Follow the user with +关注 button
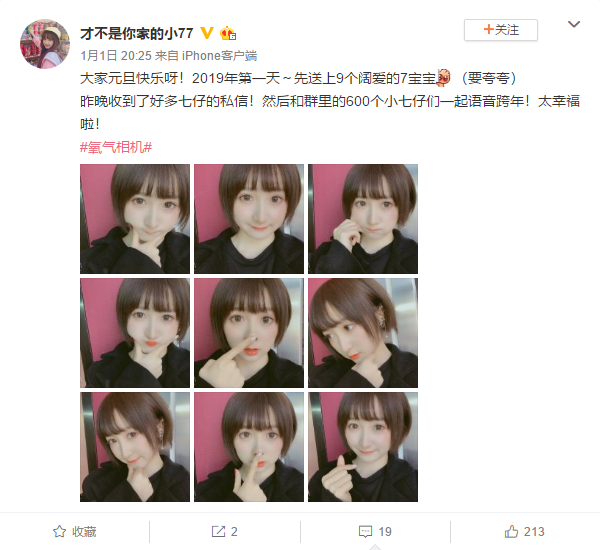 [x=501, y=30]
